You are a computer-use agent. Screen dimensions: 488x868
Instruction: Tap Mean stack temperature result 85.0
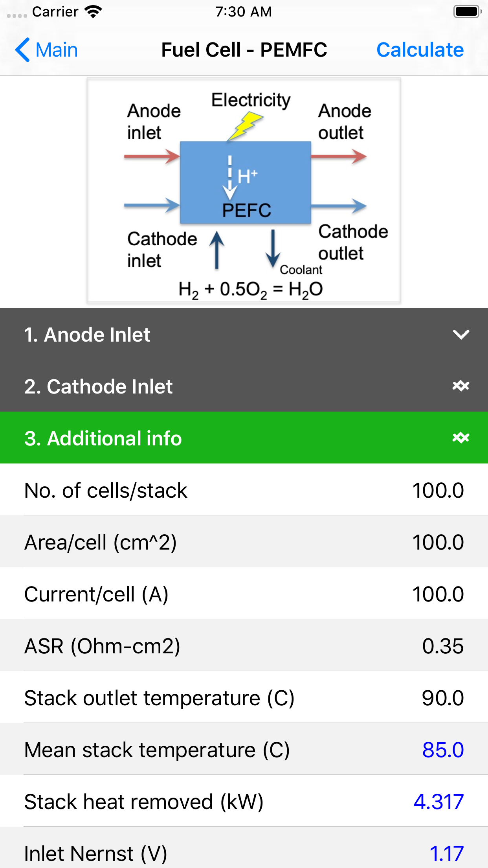(442, 750)
